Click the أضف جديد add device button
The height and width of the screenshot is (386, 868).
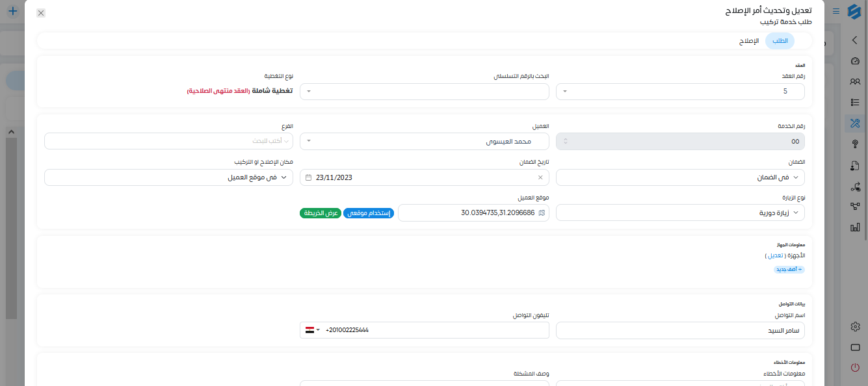(789, 269)
